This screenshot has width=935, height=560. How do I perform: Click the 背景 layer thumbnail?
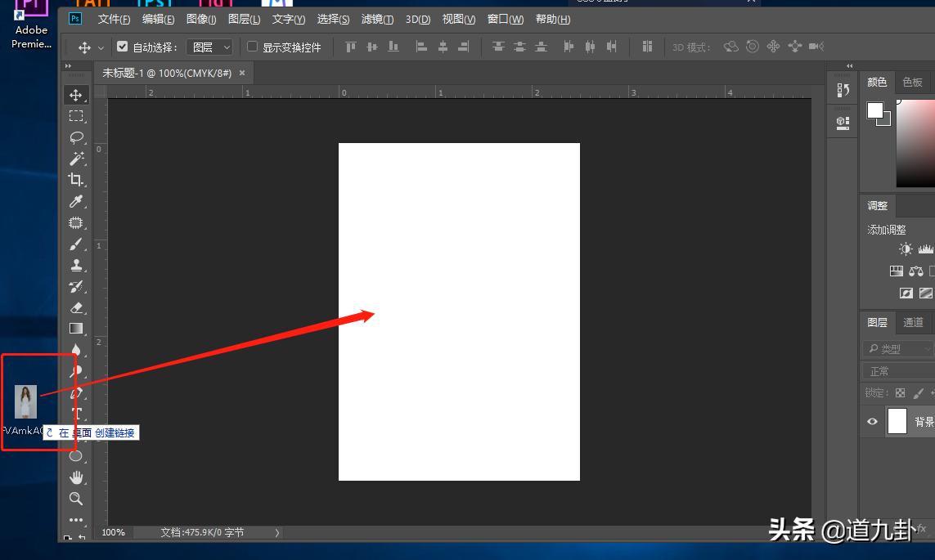tap(897, 422)
